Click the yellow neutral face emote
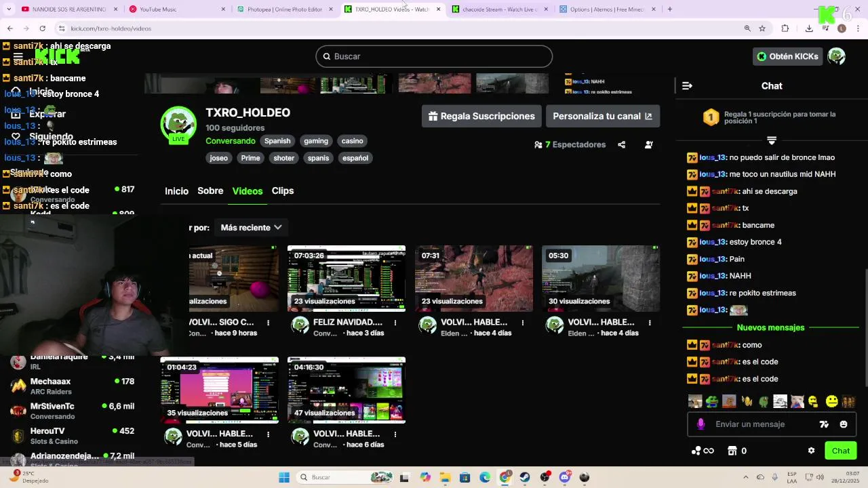The width and height of the screenshot is (868, 488). tap(831, 401)
